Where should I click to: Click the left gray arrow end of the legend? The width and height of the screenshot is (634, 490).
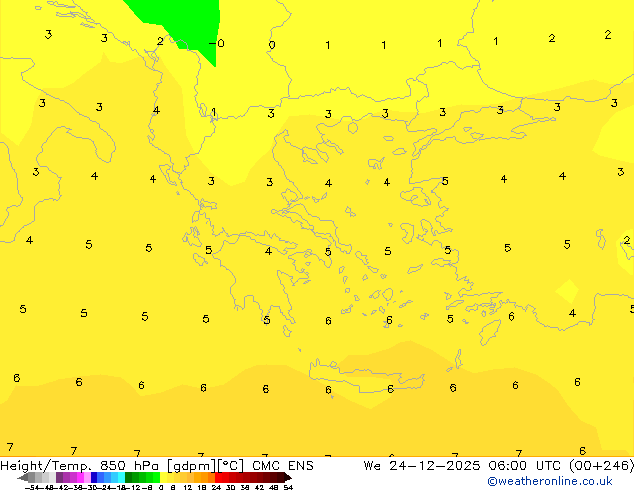(x=23, y=478)
